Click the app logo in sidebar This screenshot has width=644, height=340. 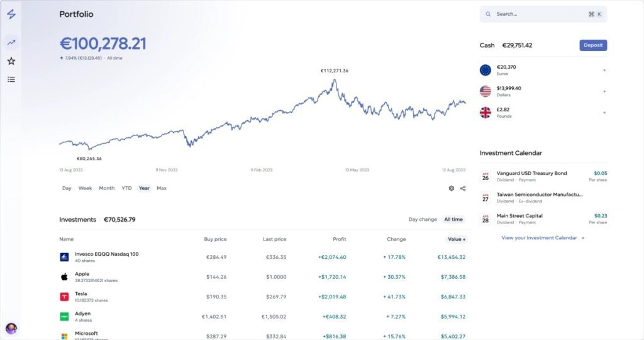click(x=11, y=14)
